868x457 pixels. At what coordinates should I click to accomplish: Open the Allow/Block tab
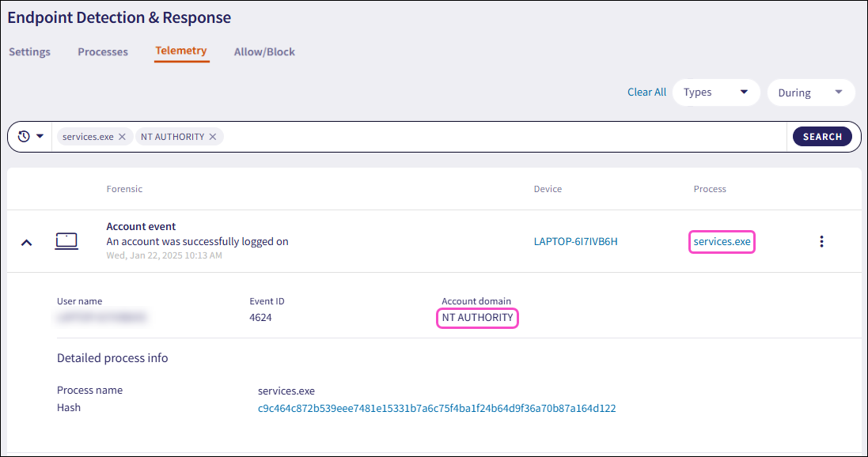click(x=264, y=52)
